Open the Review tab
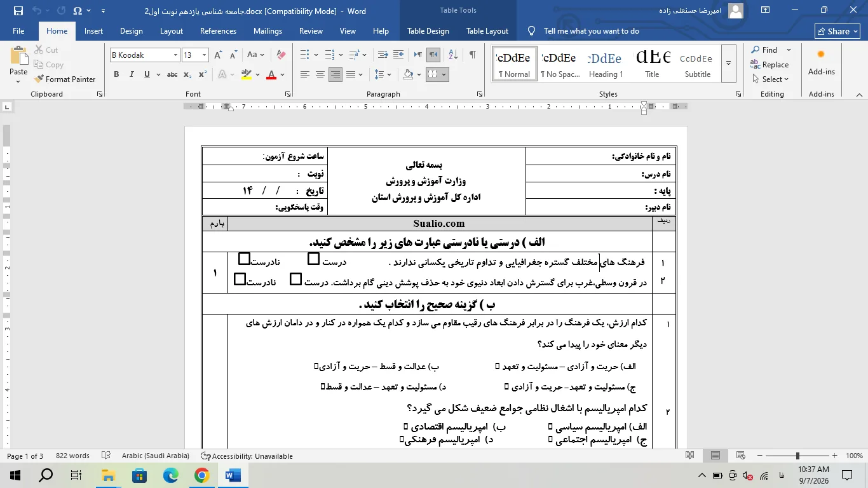The image size is (868, 488). pos(311,31)
